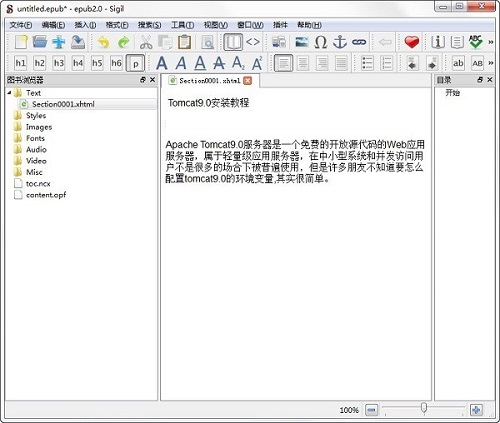Toggle subscript formatting
This screenshot has height=423, width=500.
[238, 63]
